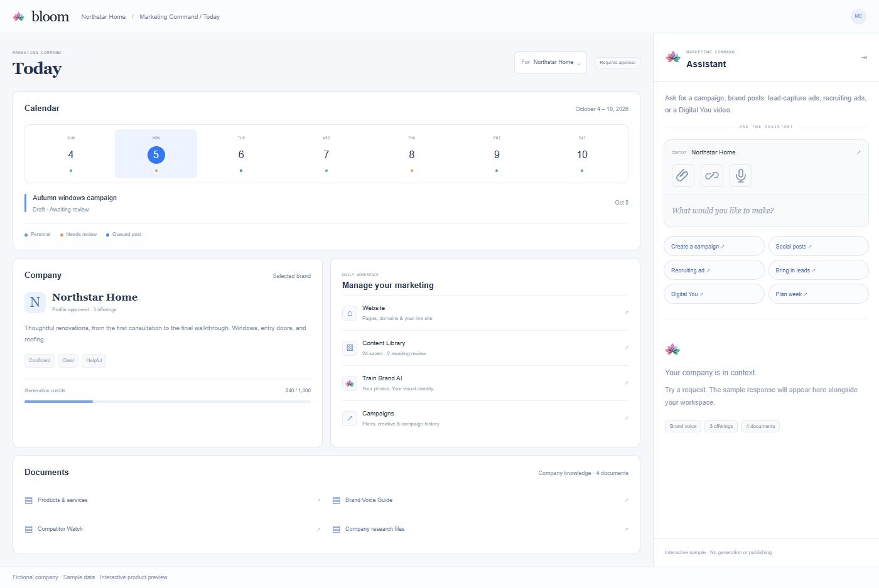Click the microphone voice input icon
Viewport: 879px width, 588px height.
[x=741, y=176]
